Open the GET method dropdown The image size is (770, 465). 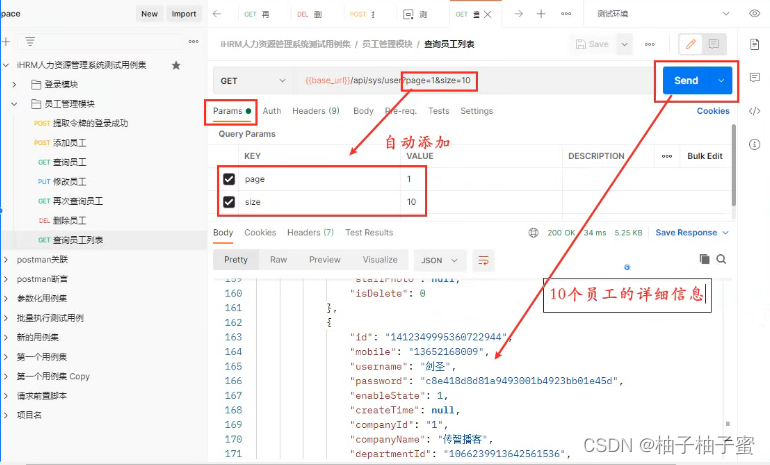coord(252,81)
